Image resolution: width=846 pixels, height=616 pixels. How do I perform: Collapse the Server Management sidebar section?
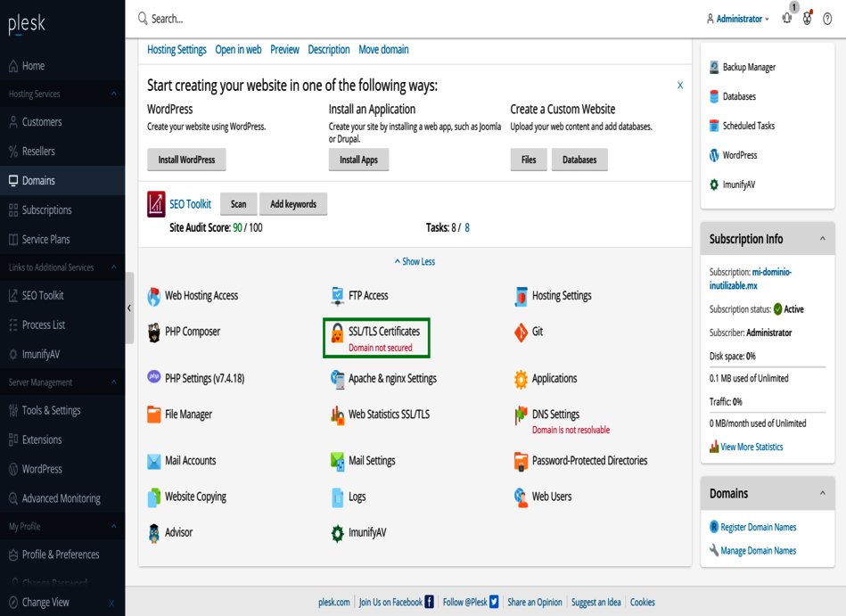point(114,382)
